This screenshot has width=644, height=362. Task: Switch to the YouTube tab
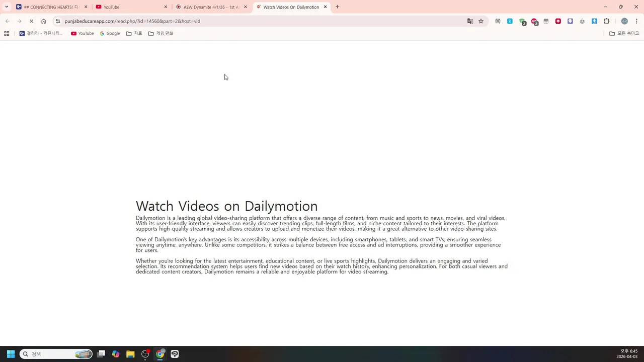[x=131, y=7]
